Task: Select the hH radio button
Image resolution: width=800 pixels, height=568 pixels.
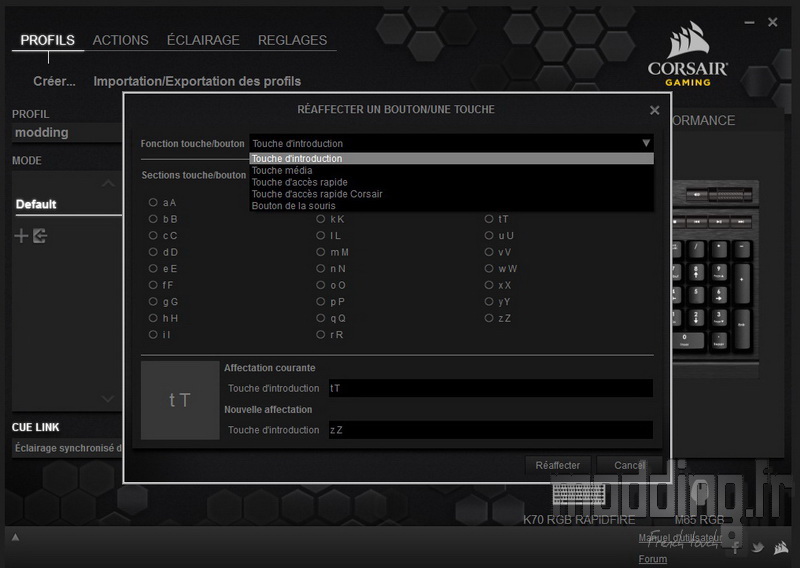Action: pos(153,318)
